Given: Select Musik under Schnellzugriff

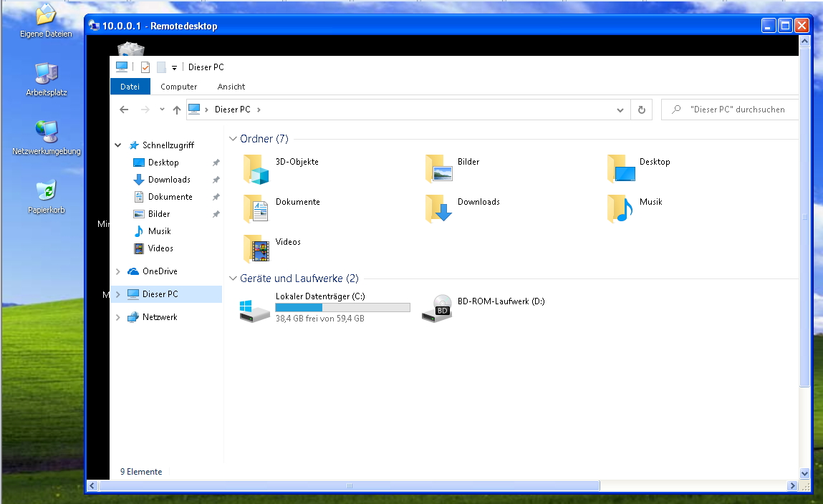Looking at the screenshot, I should click(159, 231).
